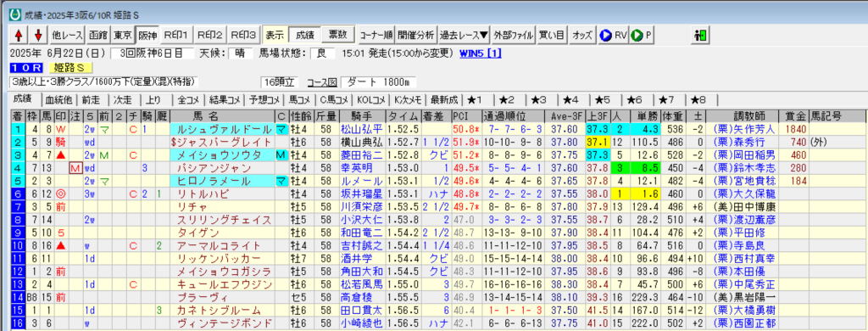Click the RV play icon button
The height and width of the screenshot is (331, 868).
coord(613,35)
